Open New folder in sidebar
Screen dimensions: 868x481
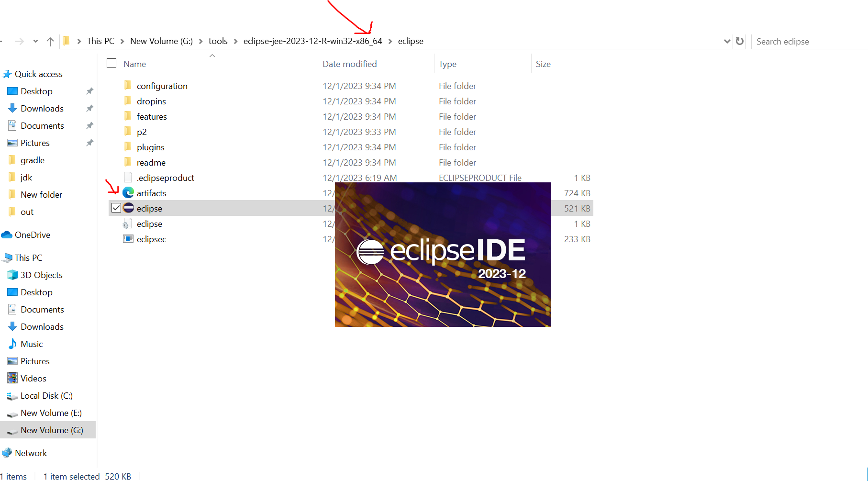click(41, 195)
